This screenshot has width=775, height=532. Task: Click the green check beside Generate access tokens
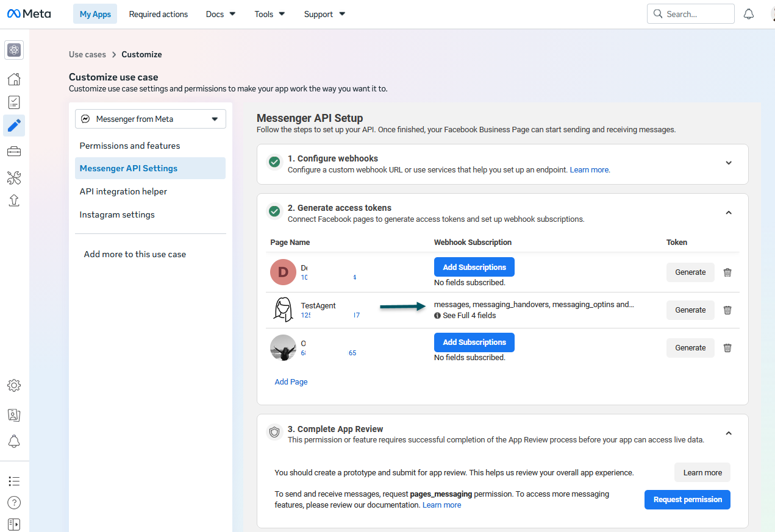point(274,211)
